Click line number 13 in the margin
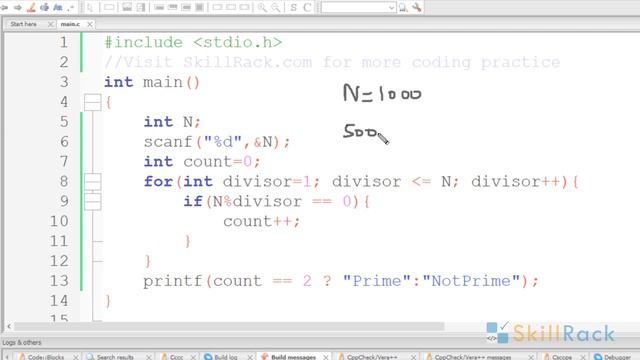This screenshot has width=640, height=360. pyautogui.click(x=59, y=281)
